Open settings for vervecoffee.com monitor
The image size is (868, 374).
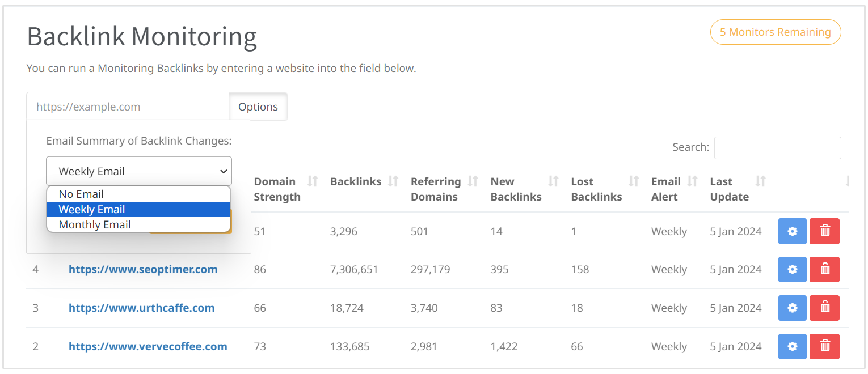pyautogui.click(x=792, y=346)
